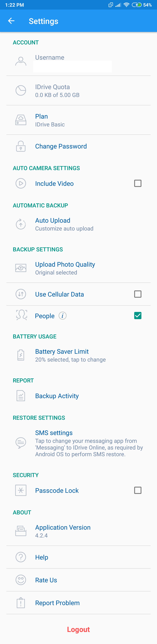Uncheck the People checkbox
The width and height of the screenshot is (157, 644).
click(x=138, y=316)
